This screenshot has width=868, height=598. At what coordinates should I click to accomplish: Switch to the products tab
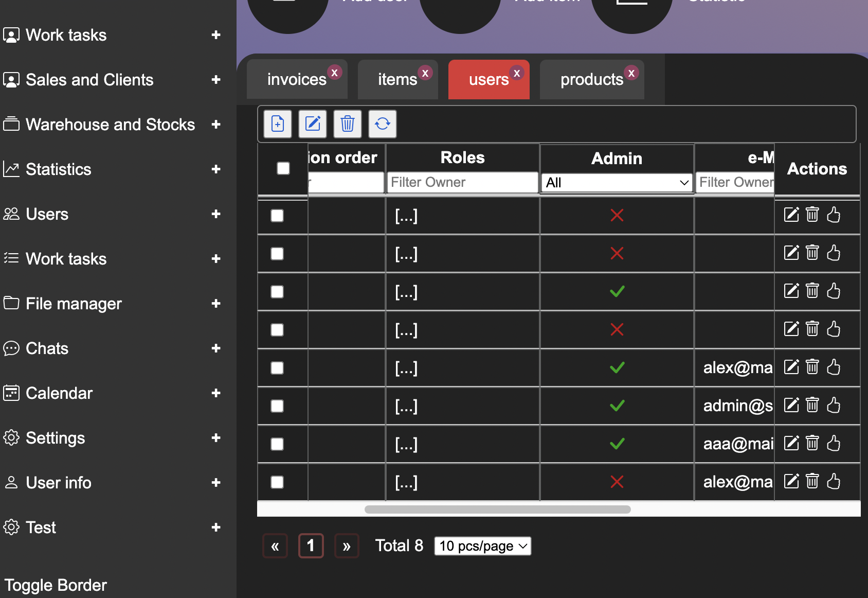tap(591, 79)
